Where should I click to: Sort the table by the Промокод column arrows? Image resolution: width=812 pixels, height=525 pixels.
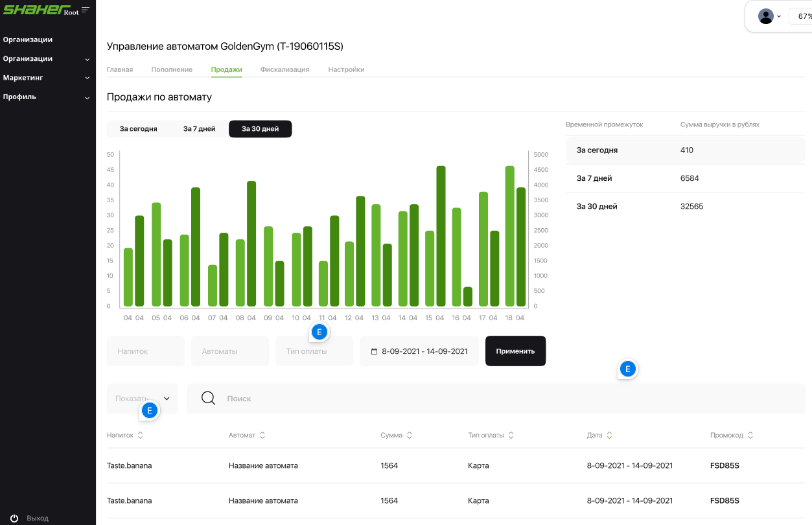point(750,436)
